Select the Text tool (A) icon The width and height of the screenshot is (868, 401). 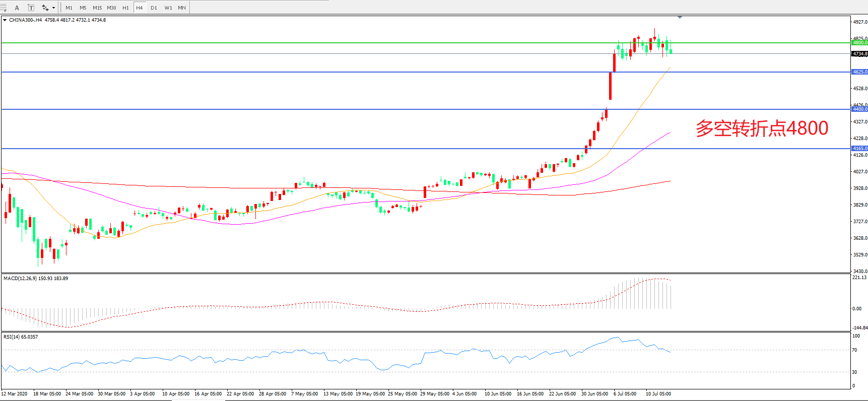coord(17,8)
